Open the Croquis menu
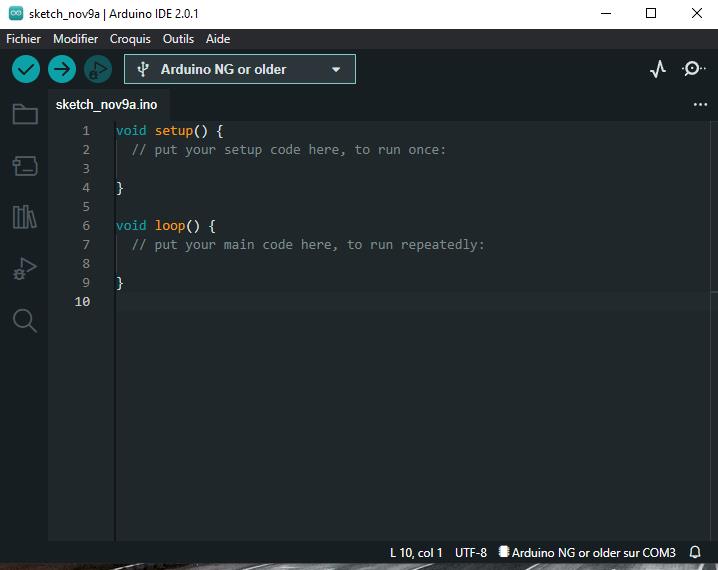Image resolution: width=718 pixels, height=570 pixels. coord(130,39)
